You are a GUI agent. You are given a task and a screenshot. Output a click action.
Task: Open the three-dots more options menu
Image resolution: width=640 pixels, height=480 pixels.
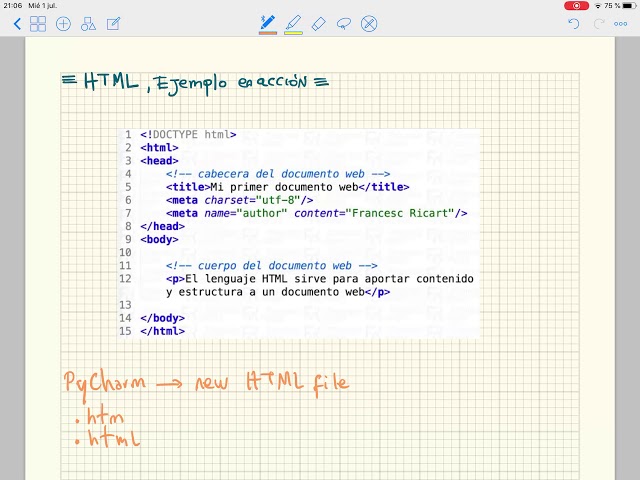620,24
